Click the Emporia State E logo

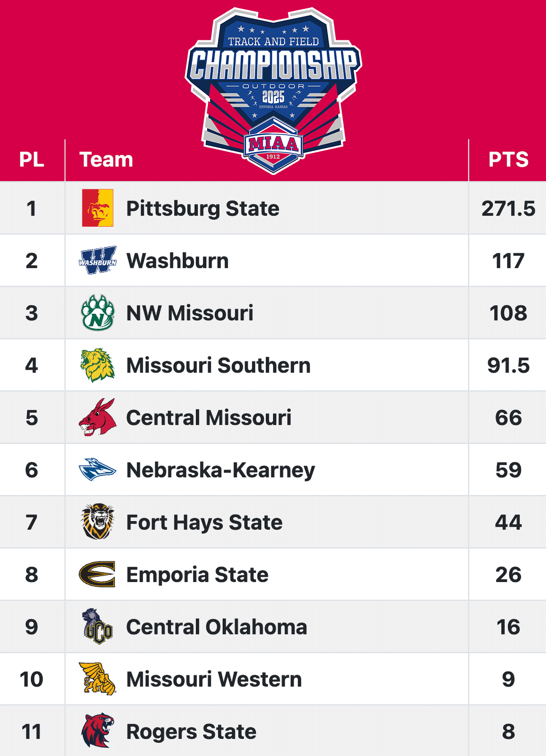click(x=98, y=574)
